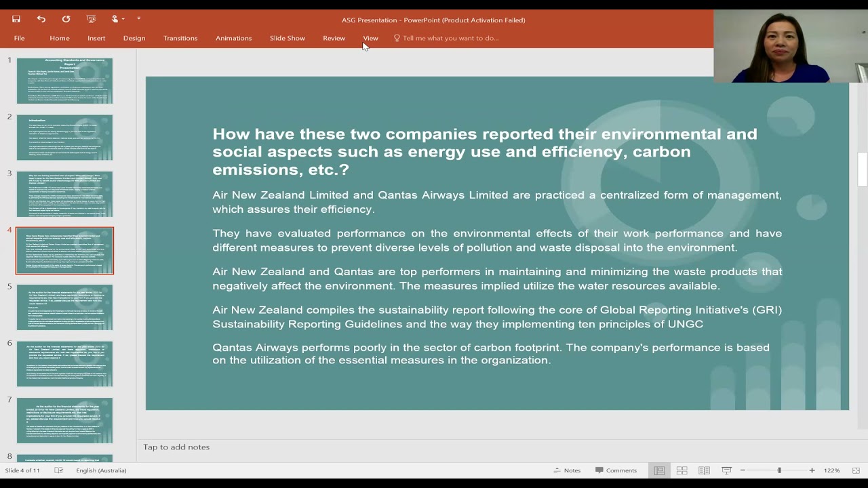
Task: Click the Tell me what you want to do box
Action: [x=447, y=38]
